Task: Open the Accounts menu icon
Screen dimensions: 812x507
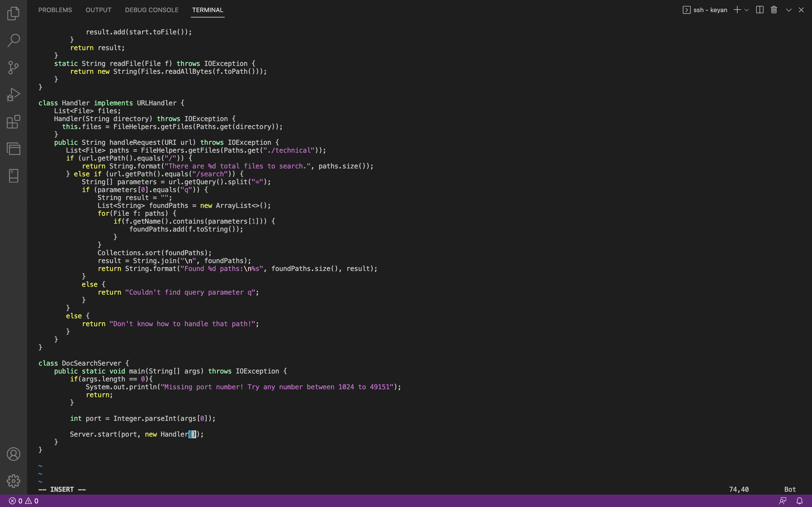Action: click(x=14, y=454)
